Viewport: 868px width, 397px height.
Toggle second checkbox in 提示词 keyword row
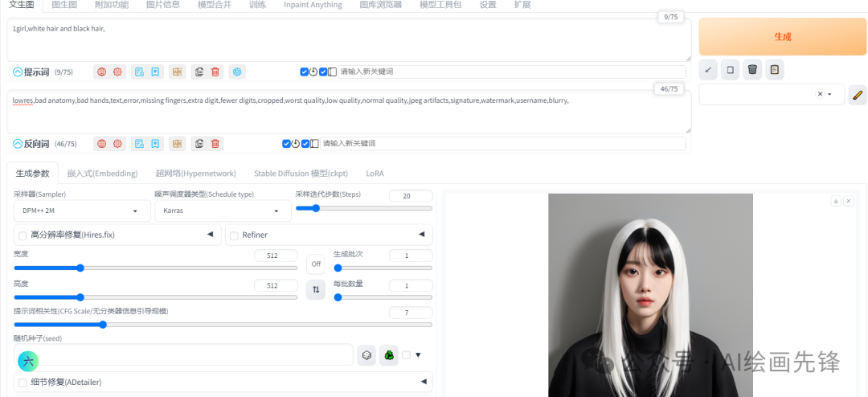[323, 72]
